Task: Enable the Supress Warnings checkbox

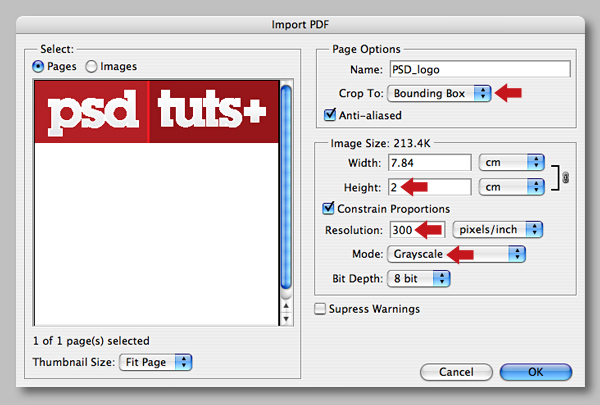Action: point(320,309)
